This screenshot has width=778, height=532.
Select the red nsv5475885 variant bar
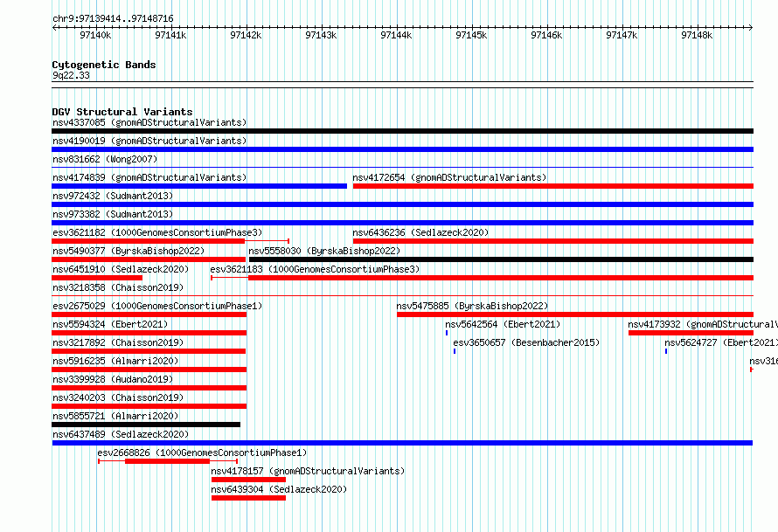[x=575, y=314]
